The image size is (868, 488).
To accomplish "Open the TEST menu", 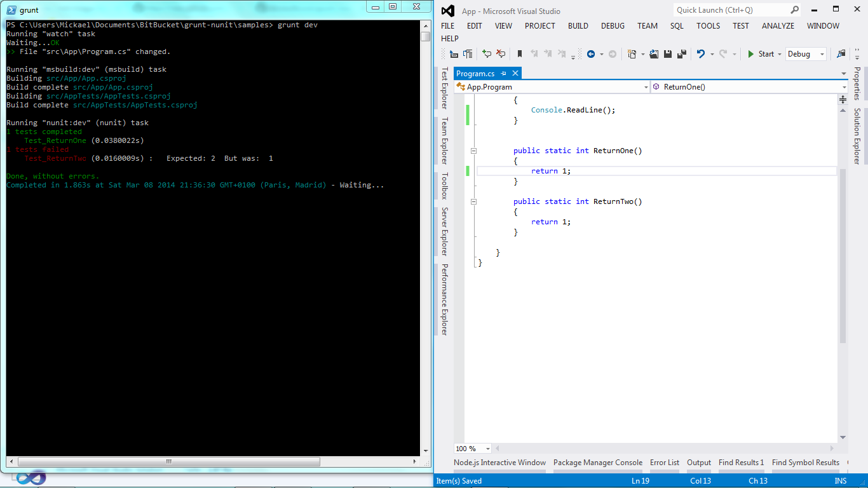I will 741,26.
